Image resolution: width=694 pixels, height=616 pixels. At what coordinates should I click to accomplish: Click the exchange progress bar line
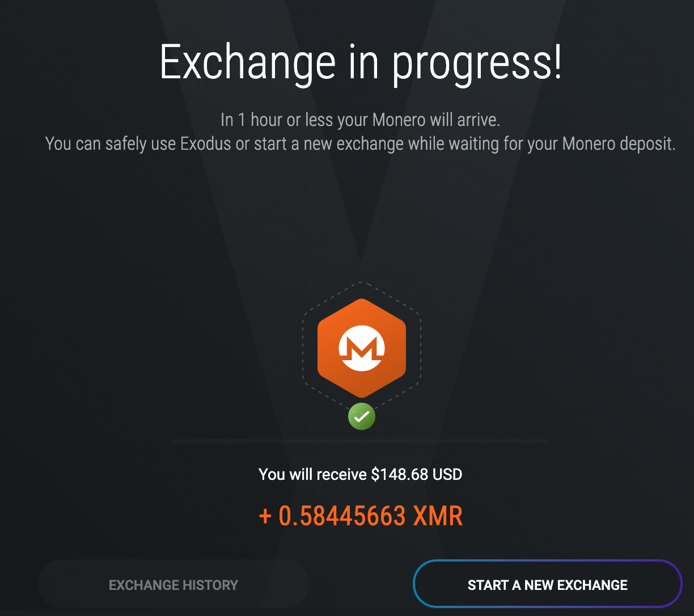[360, 441]
